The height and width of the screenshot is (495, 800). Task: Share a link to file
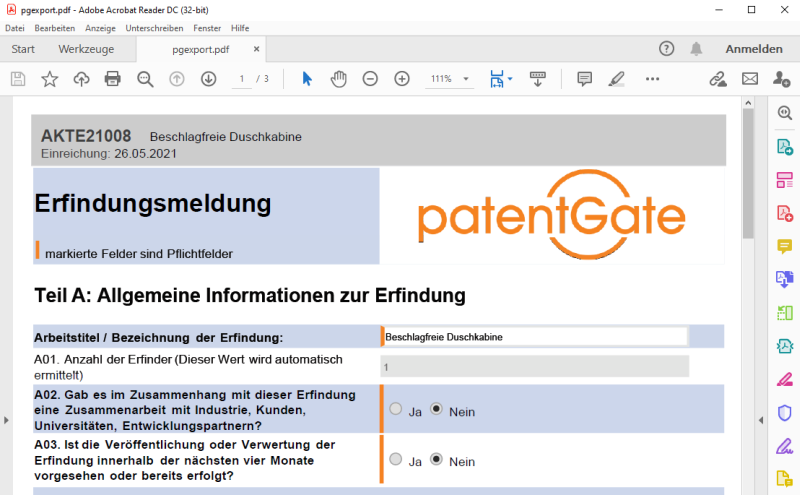click(x=718, y=79)
